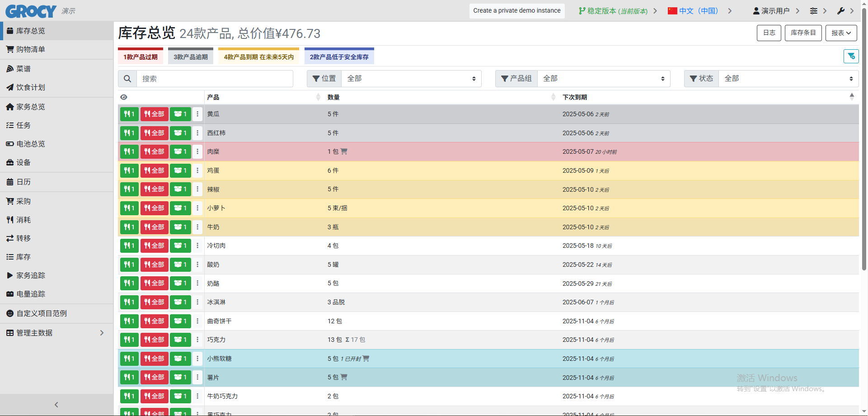Click the consume all (全部) button for 肉糜
The height and width of the screenshot is (416, 868).
(154, 152)
